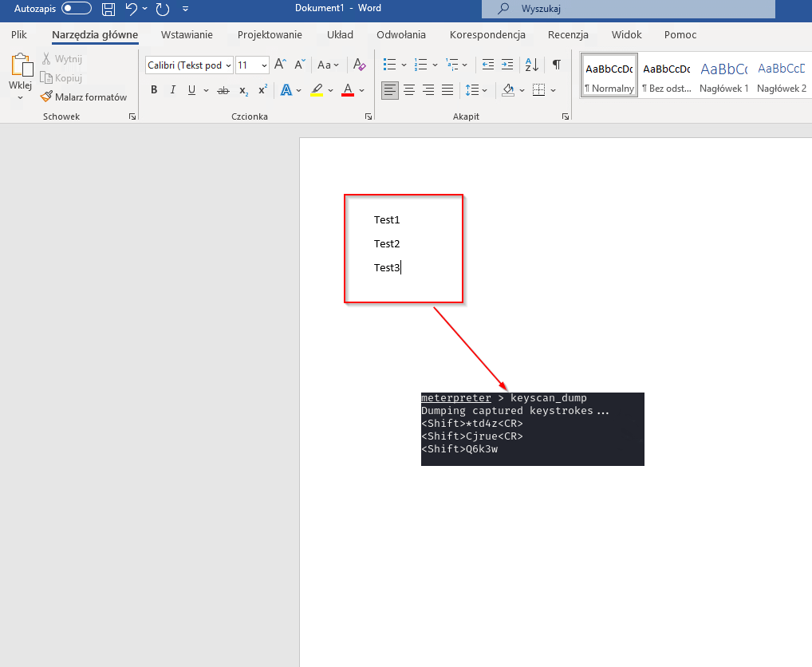
Task: Open the font size dropdown
Action: click(263, 65)
